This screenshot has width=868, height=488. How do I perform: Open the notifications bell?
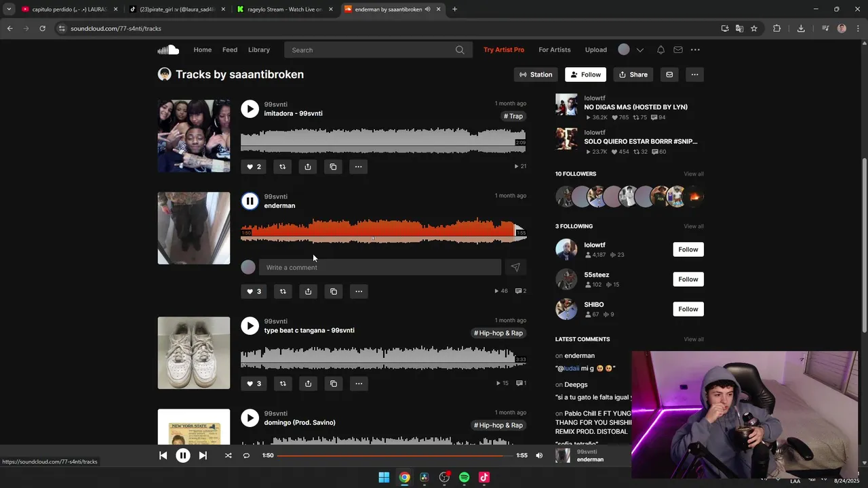click(x=660, y=49)
